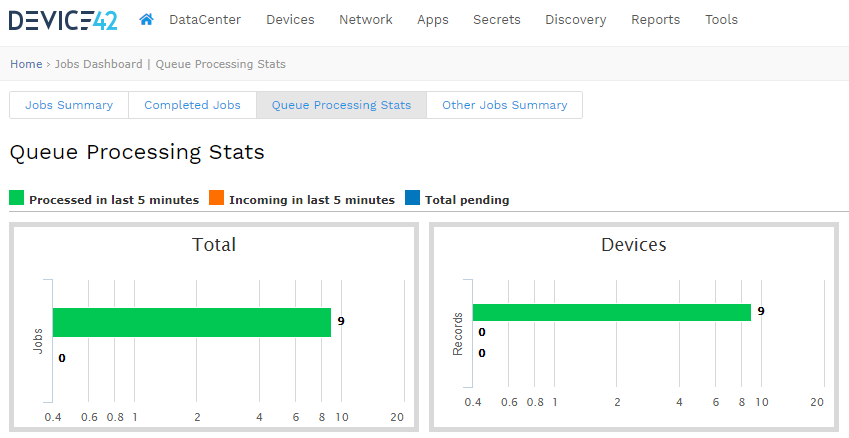The image size is (849, 438).
Task: Follow the Home breadcrumb link
Action: click(x=26, y=64)
